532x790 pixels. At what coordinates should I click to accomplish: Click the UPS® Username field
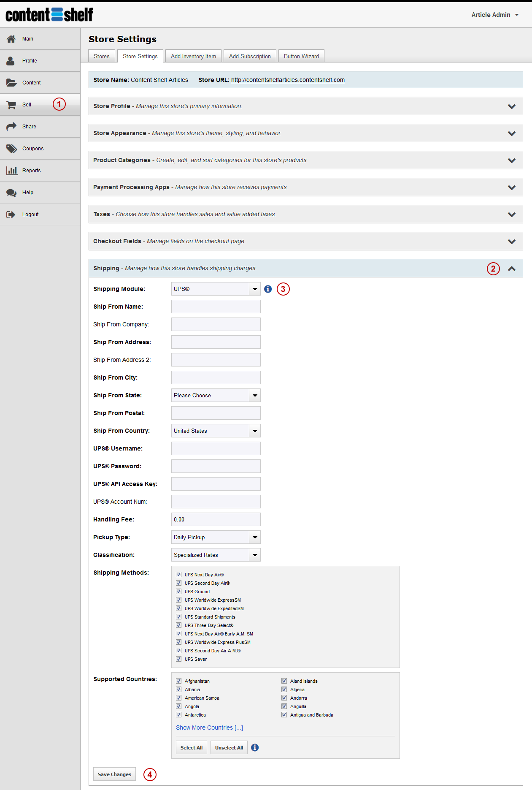point(216,448)
